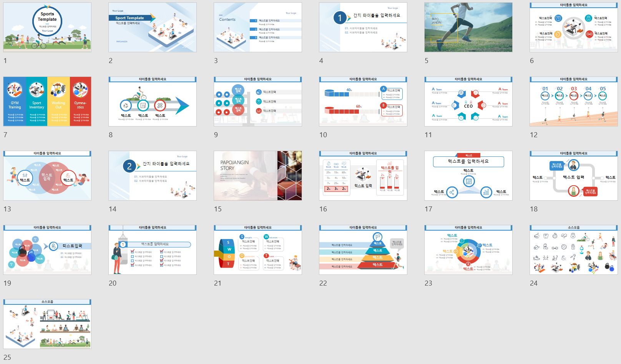Select slide 4 section one divider
The height and width of the screenshot is (364, 621).
click(x=363, y=27)
